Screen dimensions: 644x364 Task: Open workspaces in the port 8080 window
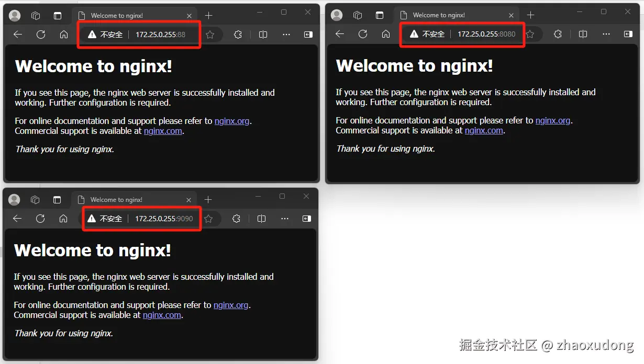click(x=358, y=15)
